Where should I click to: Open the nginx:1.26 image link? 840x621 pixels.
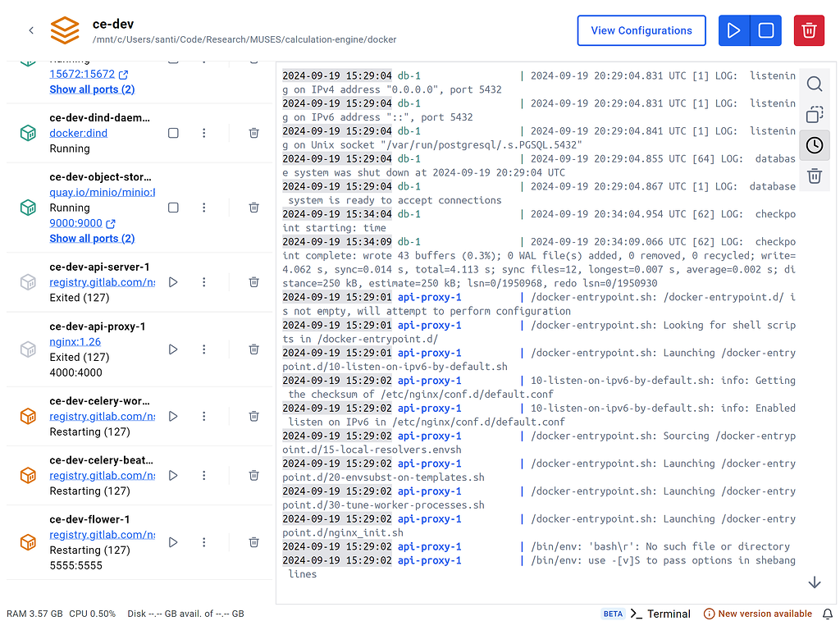pos(75,342)
